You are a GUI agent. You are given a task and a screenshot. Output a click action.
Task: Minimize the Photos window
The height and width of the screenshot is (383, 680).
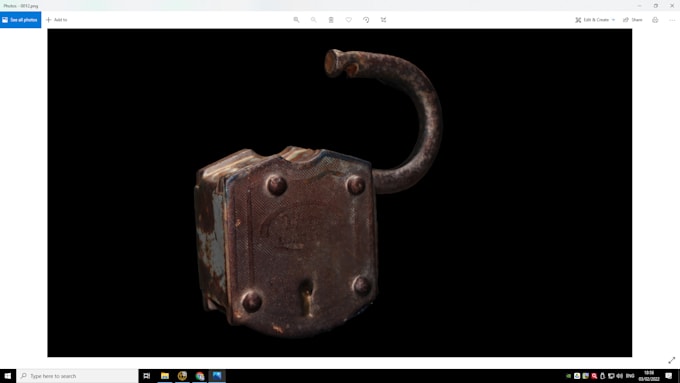click(x=639, y=6)
